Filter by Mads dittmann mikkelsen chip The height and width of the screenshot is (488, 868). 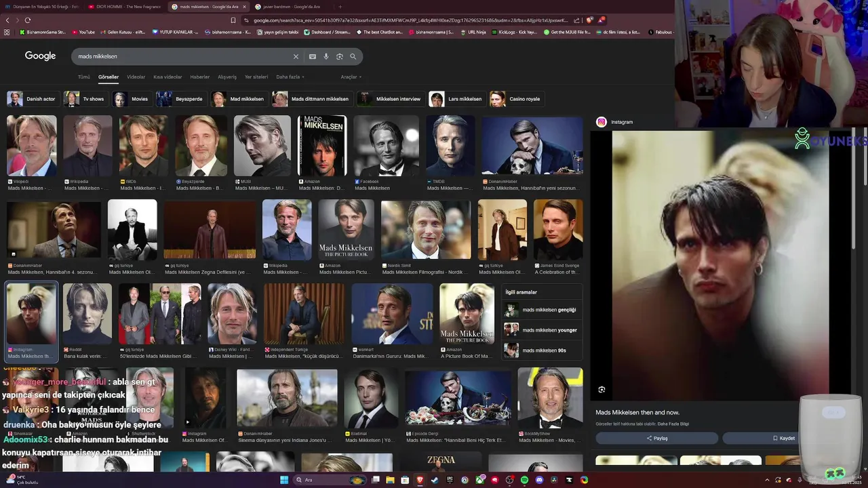coord(312,99)
